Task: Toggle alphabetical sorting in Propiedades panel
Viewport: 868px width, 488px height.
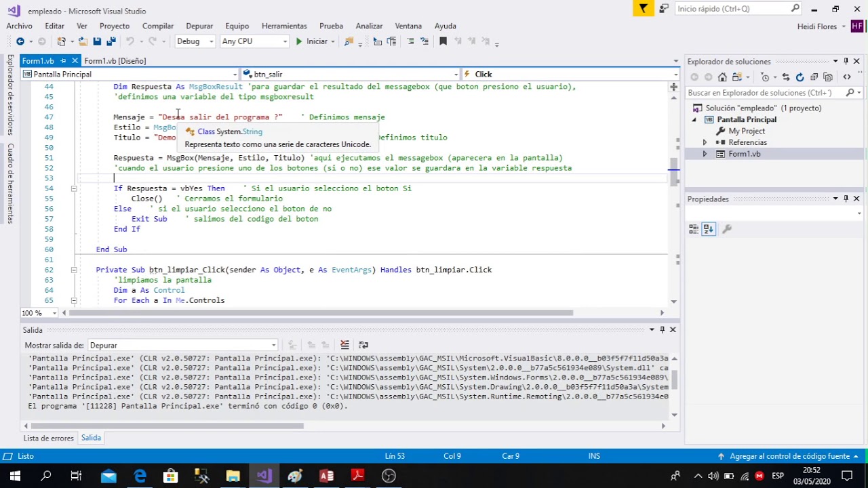Action: click(709, 229)
